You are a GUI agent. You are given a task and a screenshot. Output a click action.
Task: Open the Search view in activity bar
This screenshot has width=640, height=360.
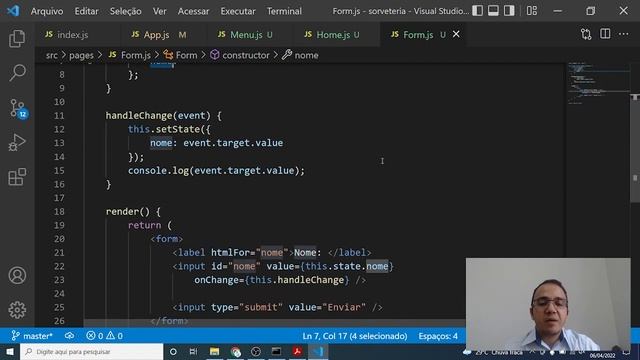click(17, 73)
